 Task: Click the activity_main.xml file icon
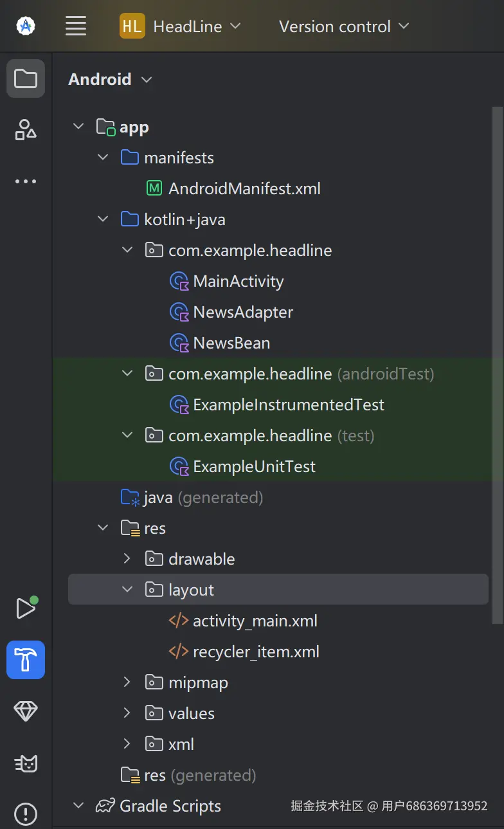click(x=179, y=621)
